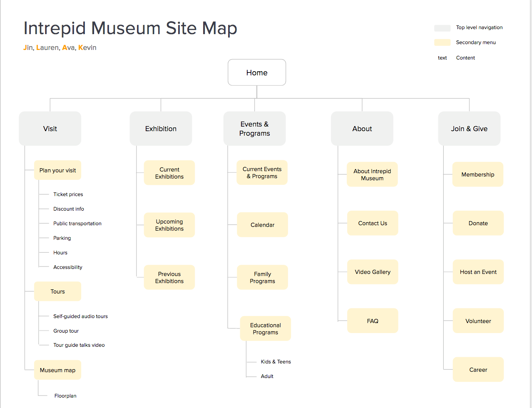Open the Calendar box

pyautogui.click(x=263, y=225)
